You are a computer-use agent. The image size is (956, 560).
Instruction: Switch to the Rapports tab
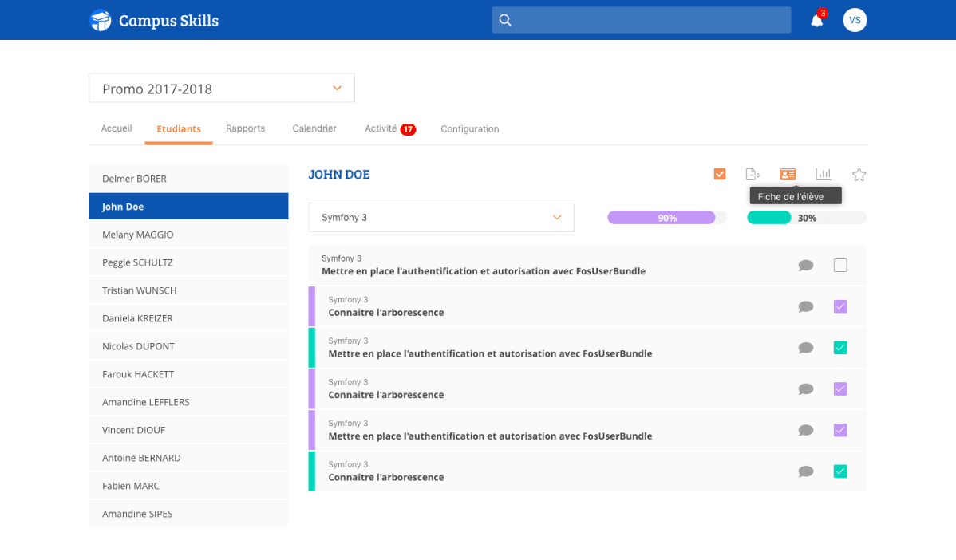pyautogui.click(x=245, y=128)
